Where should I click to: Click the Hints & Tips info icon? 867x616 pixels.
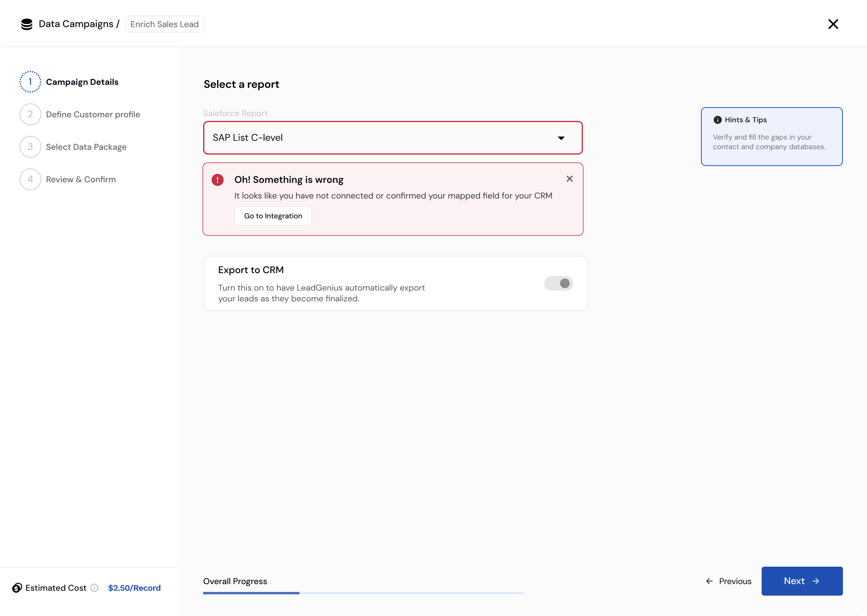[717, 120]
